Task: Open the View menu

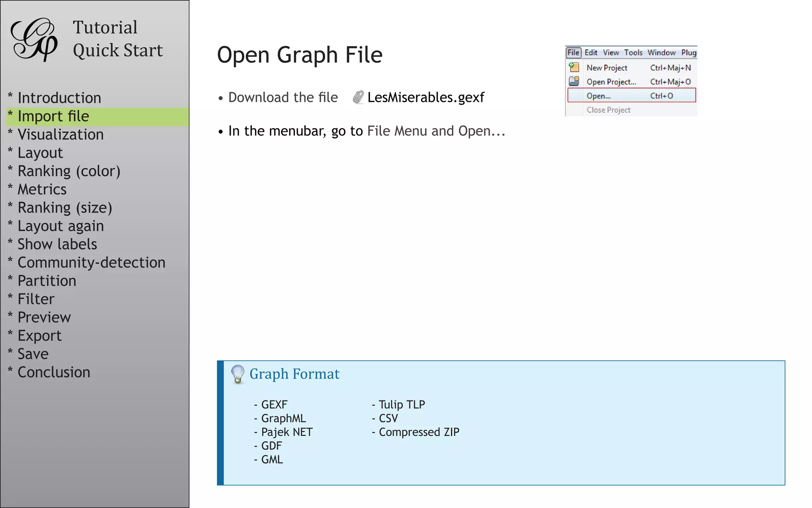Action: [611, 52]
